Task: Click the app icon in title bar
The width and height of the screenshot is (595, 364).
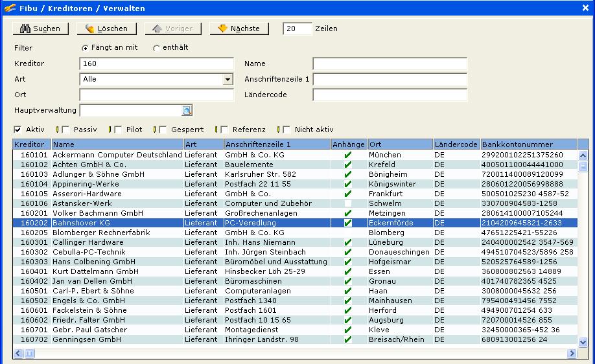Action: [10, 8]
